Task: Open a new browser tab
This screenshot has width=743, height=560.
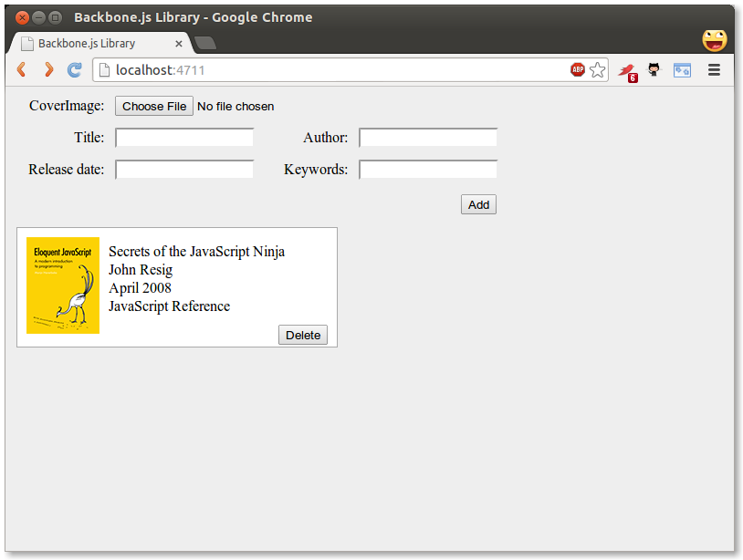Action: coord(205,43)
